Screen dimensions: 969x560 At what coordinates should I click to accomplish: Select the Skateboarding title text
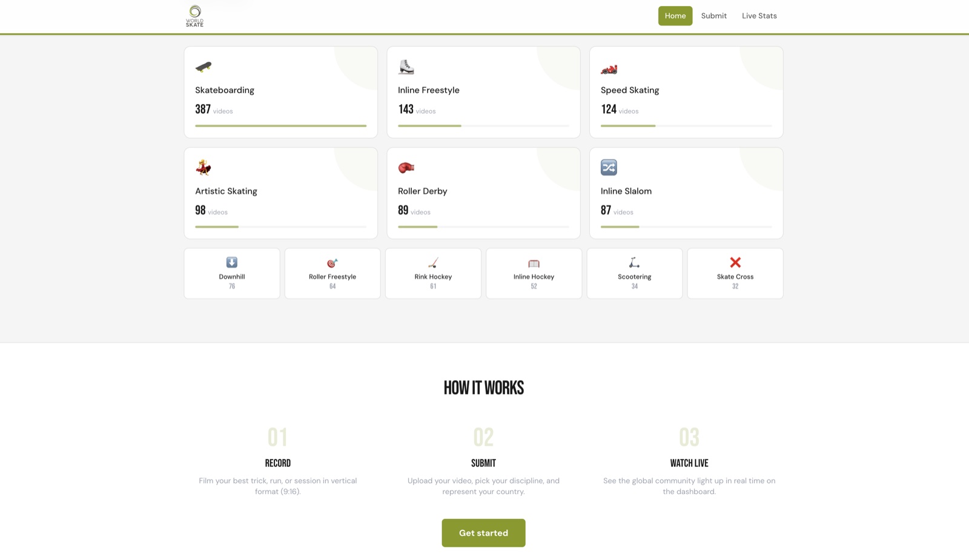(x=225, y=90)
